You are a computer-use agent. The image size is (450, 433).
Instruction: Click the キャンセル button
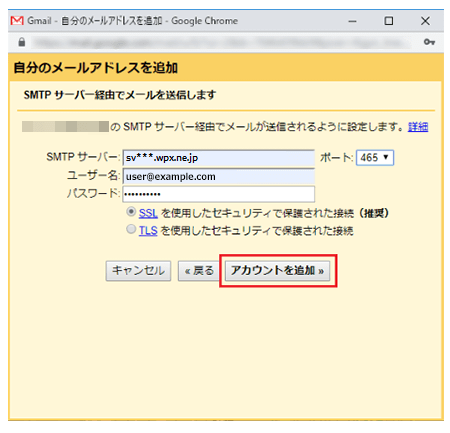138,270
